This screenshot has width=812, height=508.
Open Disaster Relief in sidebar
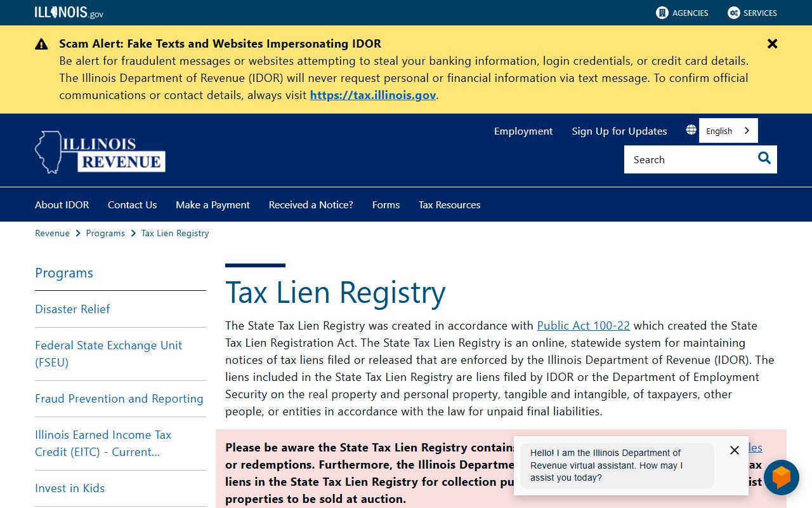[x=72, y=309]
